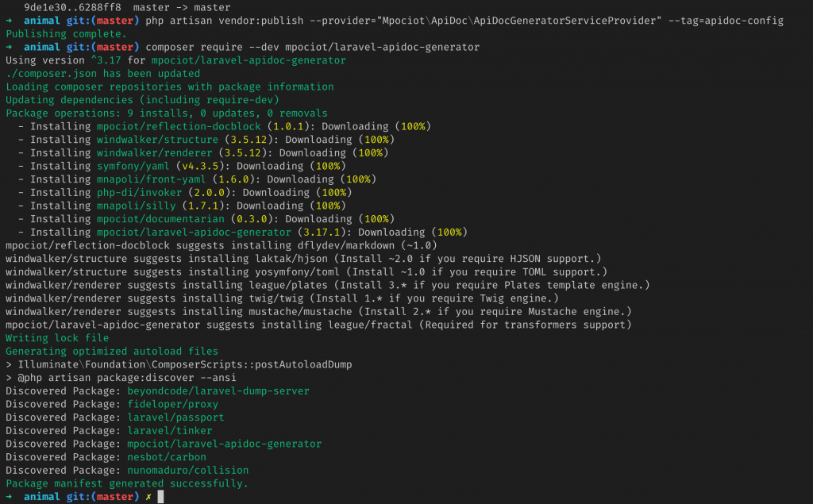The width and height of the screenshot is (813, 504).
Task: Click 'php artisan vendor:publish' command text
Action: pyautogui.click(x=225, y=21)
